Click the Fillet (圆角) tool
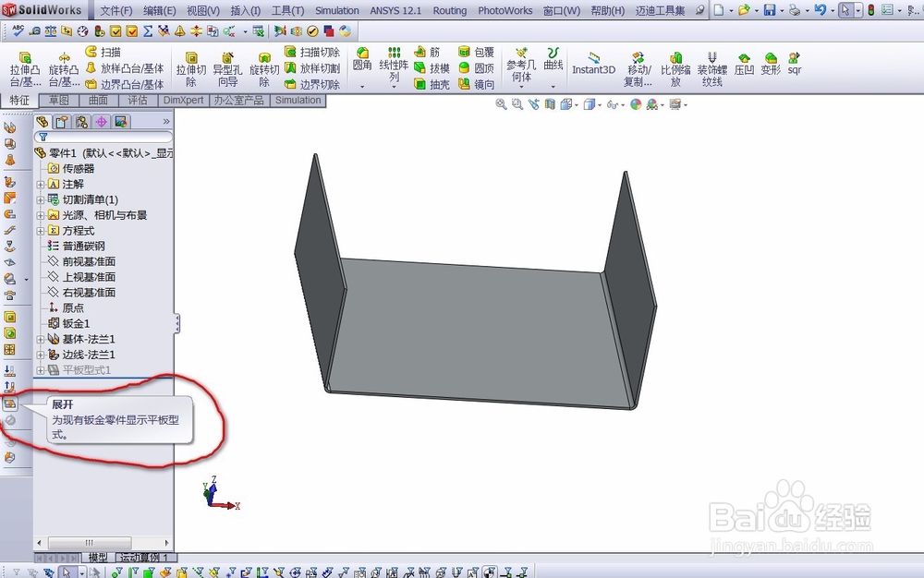Viewport: 924px width, 578px height. point(362,59)
